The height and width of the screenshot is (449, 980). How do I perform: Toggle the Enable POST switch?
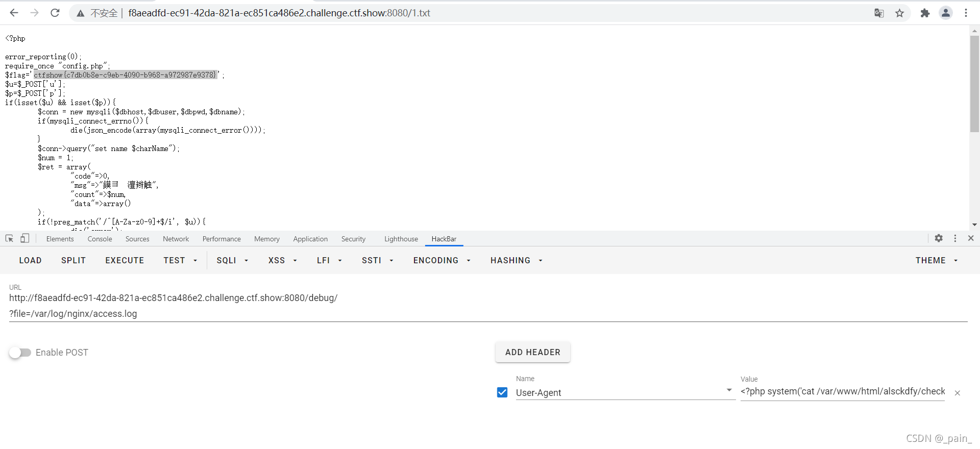[x=20, y=353]
